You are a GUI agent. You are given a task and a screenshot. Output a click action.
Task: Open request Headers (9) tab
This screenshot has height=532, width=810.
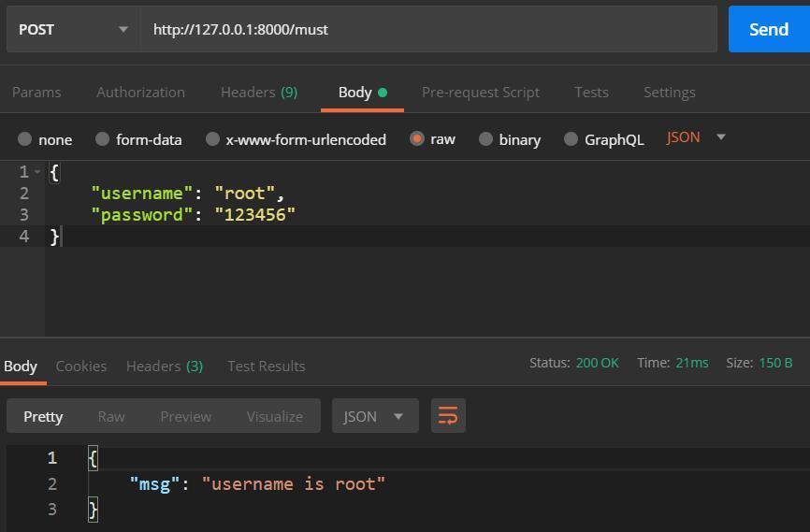[x=259, y=93]
